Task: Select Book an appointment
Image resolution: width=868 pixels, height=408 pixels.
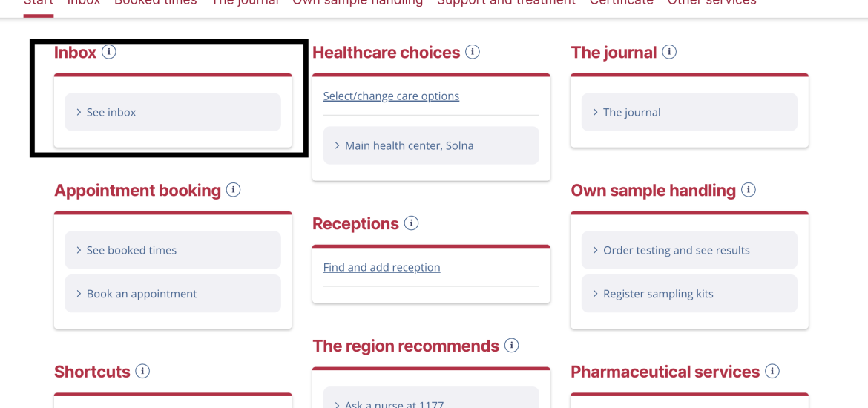Action: click(173, 294)
